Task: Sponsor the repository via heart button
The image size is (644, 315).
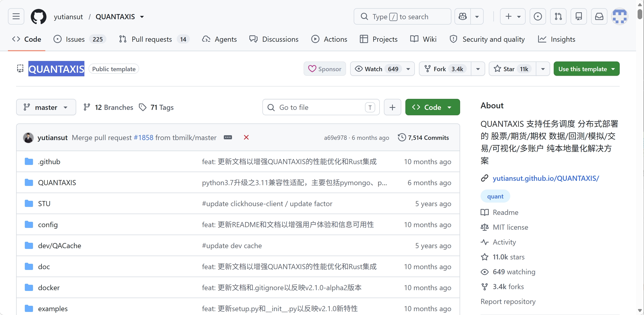Action: tap(325, 69)
